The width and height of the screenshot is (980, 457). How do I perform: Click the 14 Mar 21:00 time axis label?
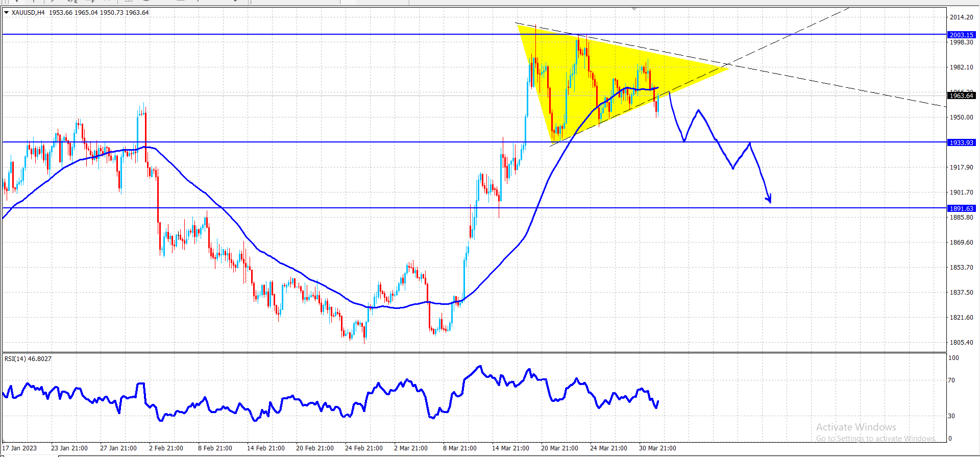(510, 448)
